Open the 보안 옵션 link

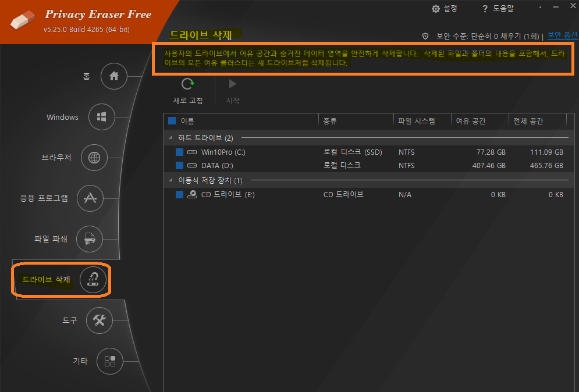click(562, 35)
